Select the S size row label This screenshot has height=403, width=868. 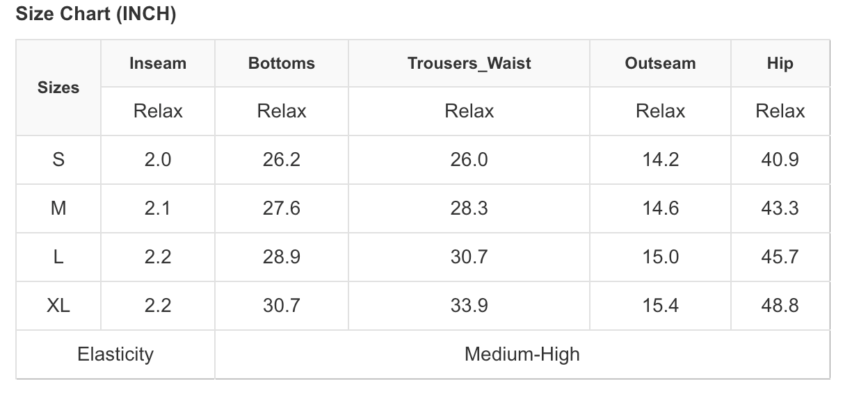[x=58, y=160]
